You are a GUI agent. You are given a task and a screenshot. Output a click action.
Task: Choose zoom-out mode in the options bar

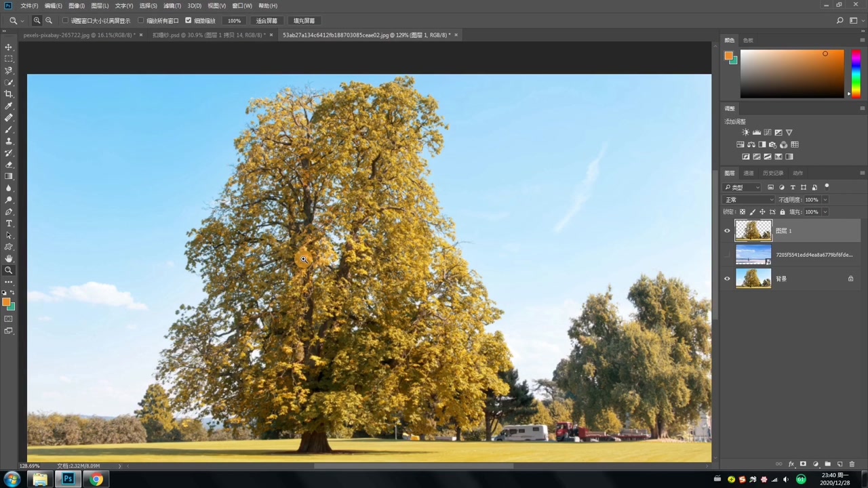coord(49,21)
